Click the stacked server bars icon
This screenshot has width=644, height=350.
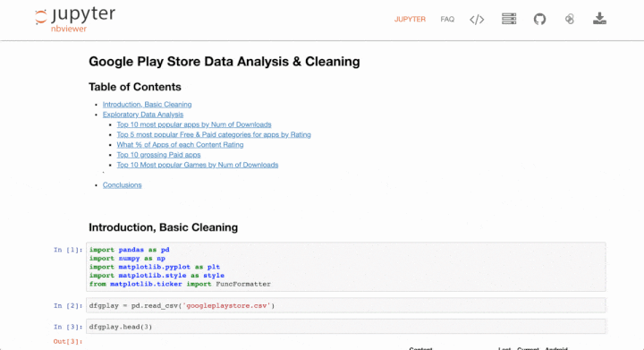click(509, 19)
